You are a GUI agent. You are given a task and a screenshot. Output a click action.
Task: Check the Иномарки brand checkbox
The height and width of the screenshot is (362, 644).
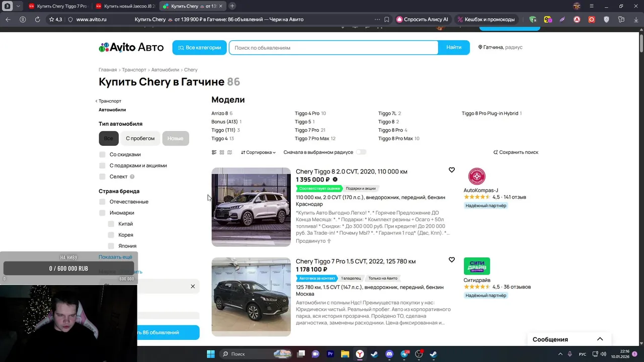tap(102, 213)
